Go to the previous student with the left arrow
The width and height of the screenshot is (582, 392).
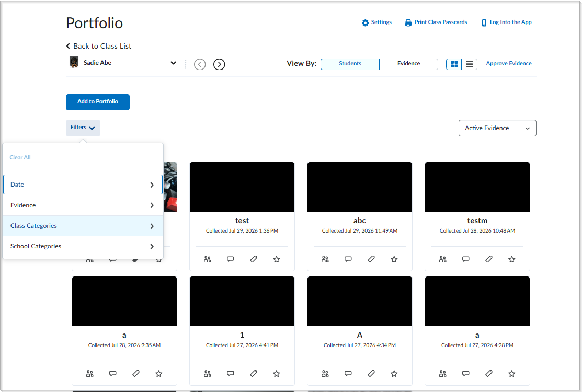200,64
